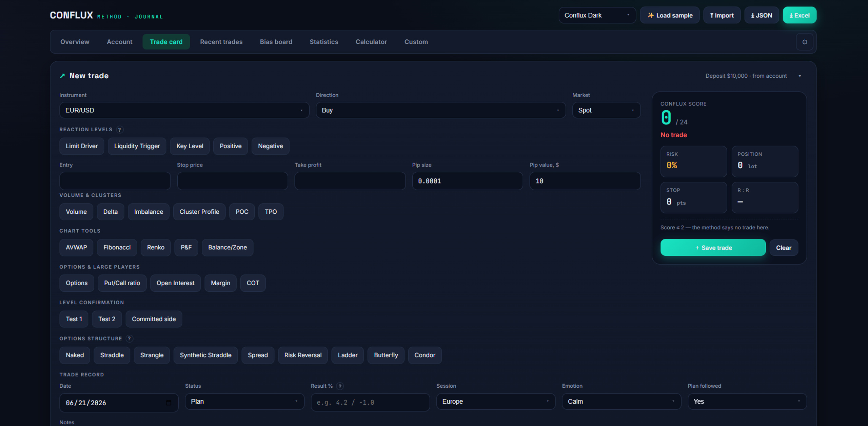Screen dimensions: 868x426
Task: Enable the Fibonacci chart tool chip
Action: tap(117, 248)
